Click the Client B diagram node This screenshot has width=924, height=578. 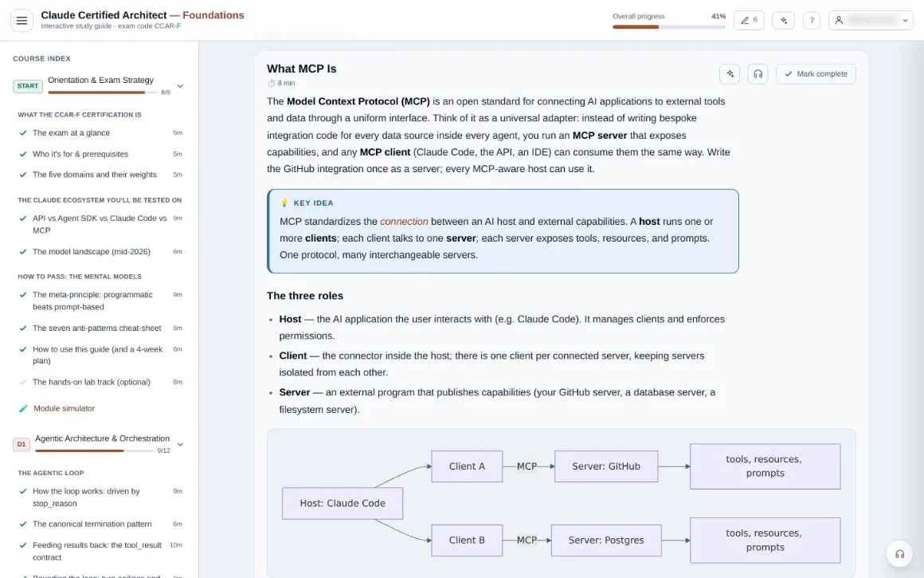pos(467,541)
